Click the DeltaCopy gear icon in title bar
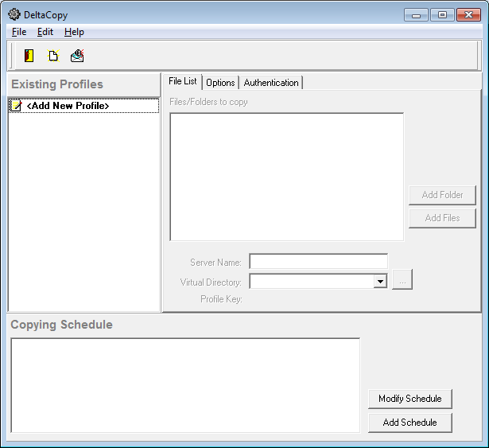Screen dimensions: 489x448 pos(14,14)
